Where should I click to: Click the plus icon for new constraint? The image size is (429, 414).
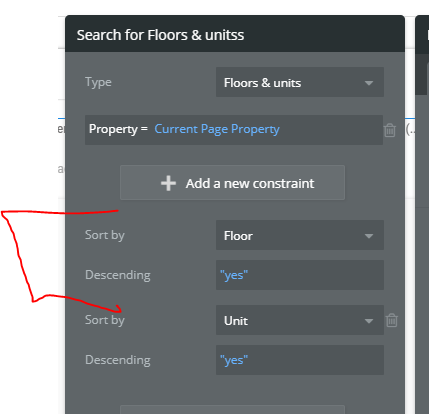tap(168, 183)
